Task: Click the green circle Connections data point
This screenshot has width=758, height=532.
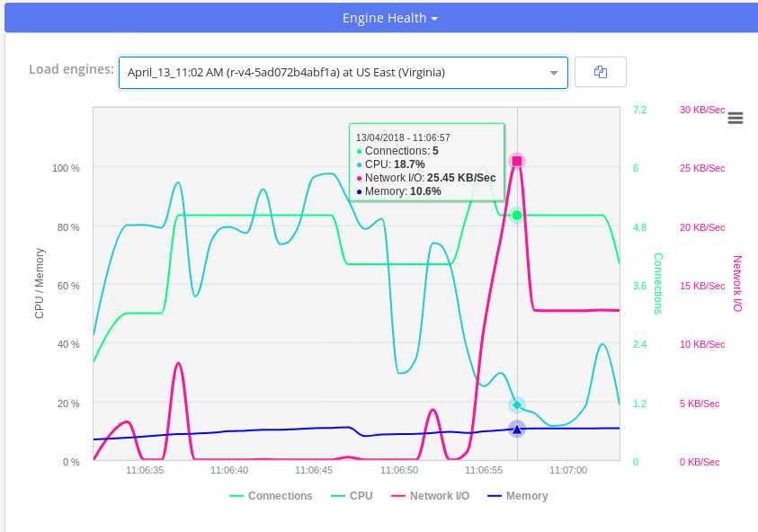Action: (x=517, y=215)
